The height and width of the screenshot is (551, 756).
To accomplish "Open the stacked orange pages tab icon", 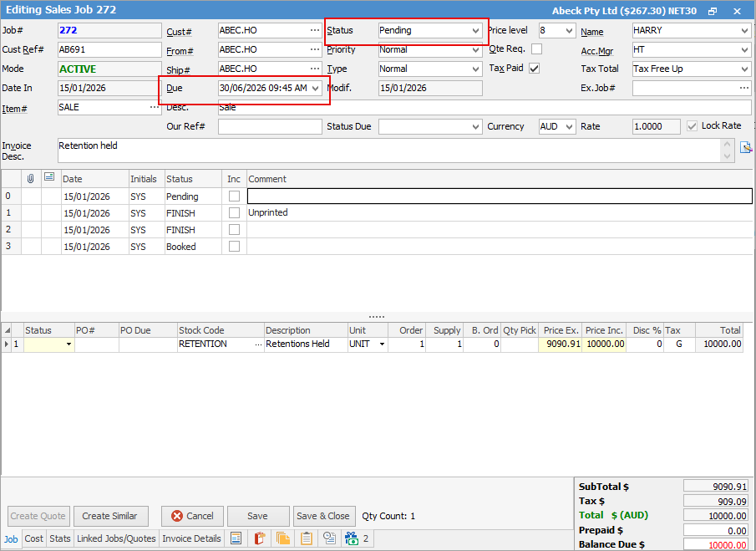I will [283, 538].
